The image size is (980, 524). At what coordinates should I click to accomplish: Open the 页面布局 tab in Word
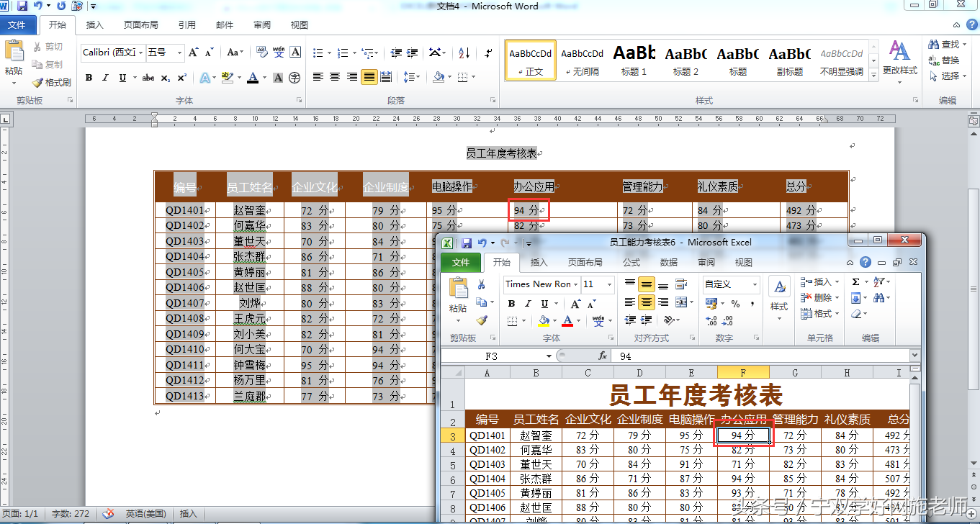tap(141, 24)
